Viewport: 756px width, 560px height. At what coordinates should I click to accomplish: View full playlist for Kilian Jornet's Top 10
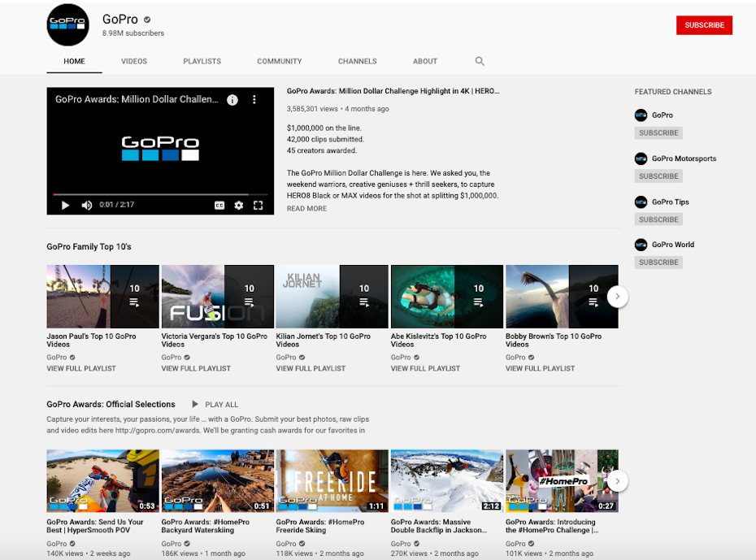point(310,368)
